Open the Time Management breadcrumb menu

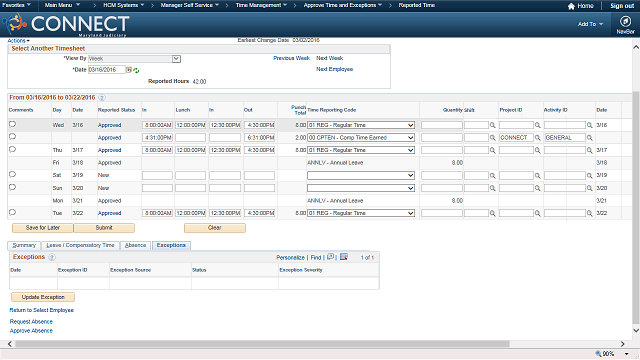pos(261,5)
